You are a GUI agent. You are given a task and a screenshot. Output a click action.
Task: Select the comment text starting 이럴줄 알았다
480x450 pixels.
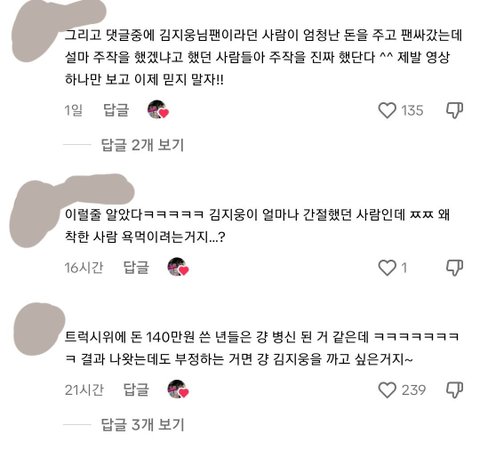[257, 226]
